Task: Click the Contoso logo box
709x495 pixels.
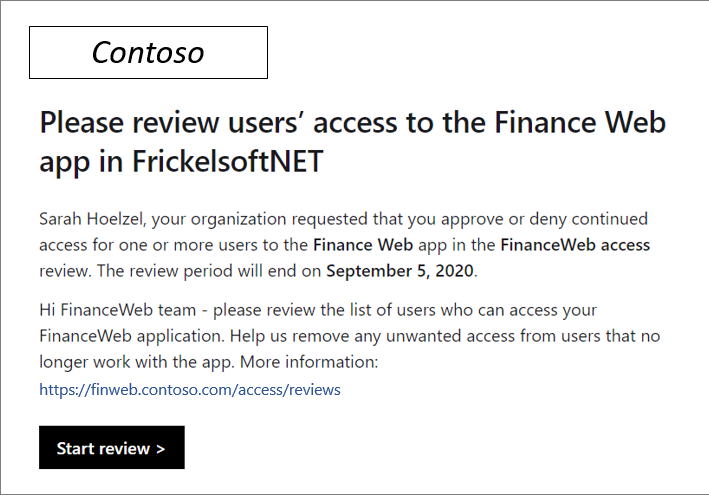Action: pyautogui.click(x=148, y=53)
